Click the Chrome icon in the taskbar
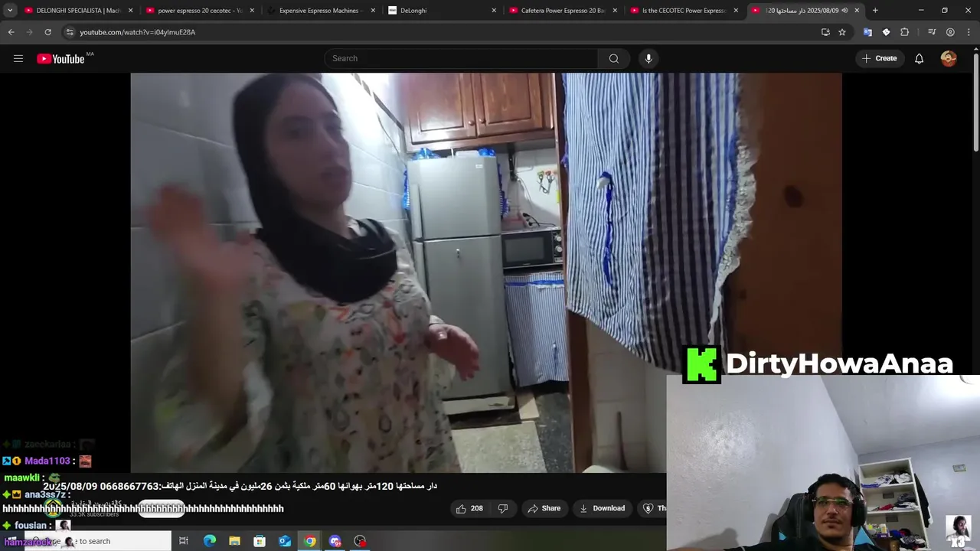Viewport: 980px width, 551px height. tap(309, 541)
